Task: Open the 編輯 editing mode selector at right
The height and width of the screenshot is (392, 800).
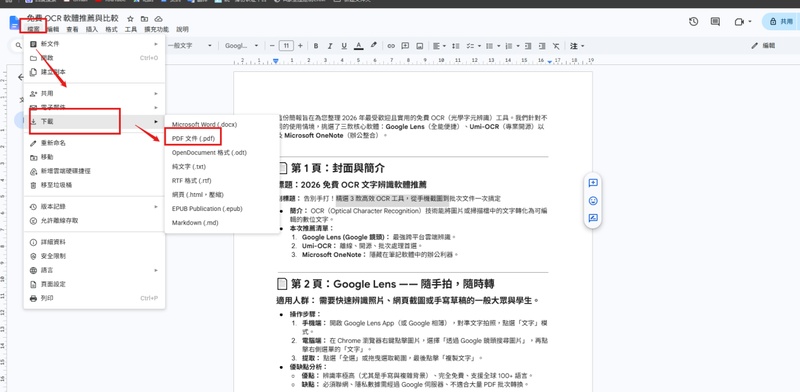Action: pos(763,45)
